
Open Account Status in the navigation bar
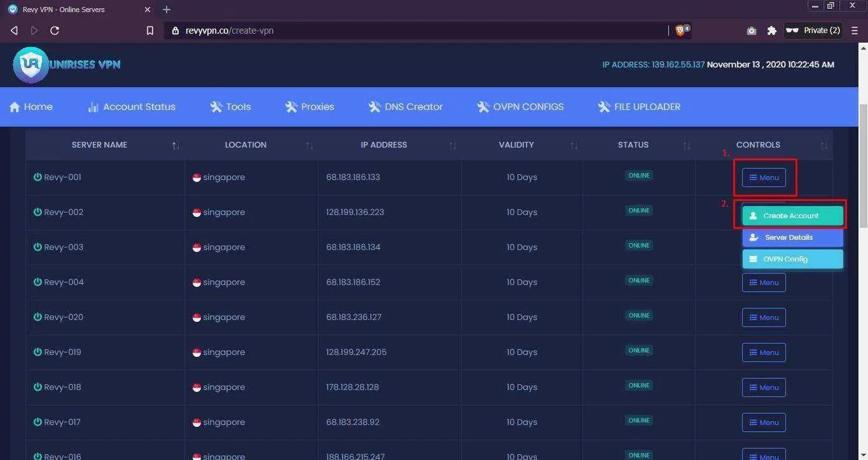coord(132,107)
